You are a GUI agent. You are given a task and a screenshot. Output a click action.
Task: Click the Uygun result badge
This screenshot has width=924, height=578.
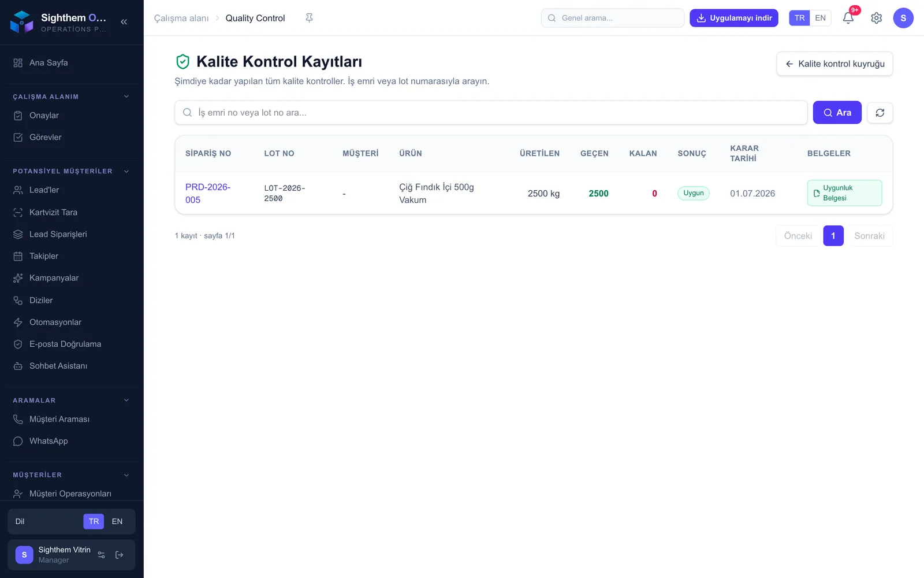pos(694,193)
